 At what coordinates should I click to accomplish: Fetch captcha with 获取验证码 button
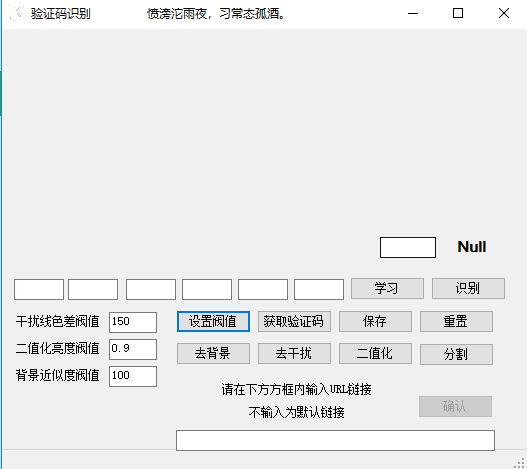point(294,321)
